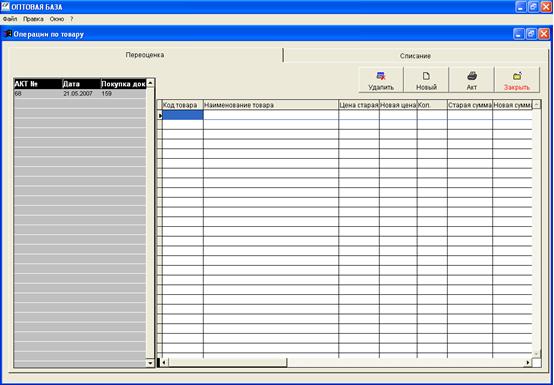Open the Файл menu

[10, 19]
